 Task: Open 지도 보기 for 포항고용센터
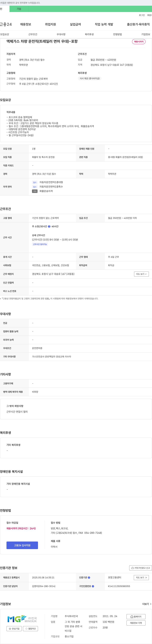click(141, 578)
